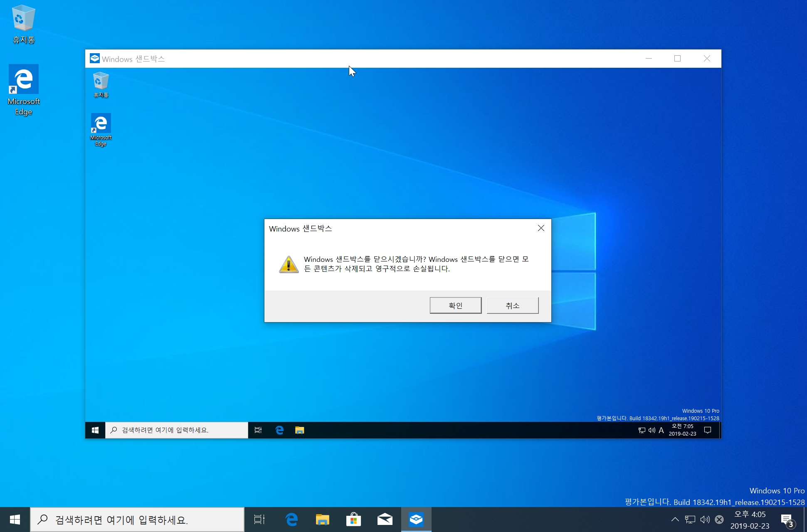The width and height of the screenshot is (807, 532).
Task: Select 휴지통 icon inside sandbox desktop
Action: pos(101,85)
